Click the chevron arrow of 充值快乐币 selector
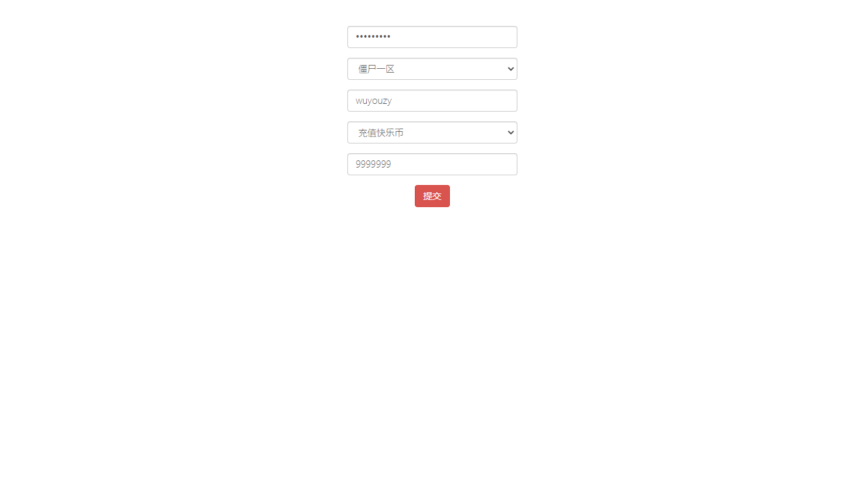868x496 pixels. coord(510,132)
